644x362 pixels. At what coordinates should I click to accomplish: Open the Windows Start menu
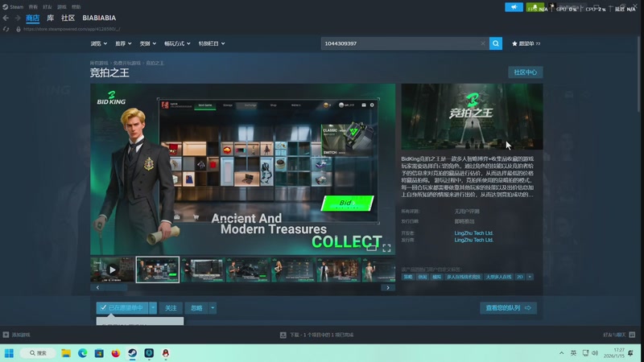tap(9, 353)
